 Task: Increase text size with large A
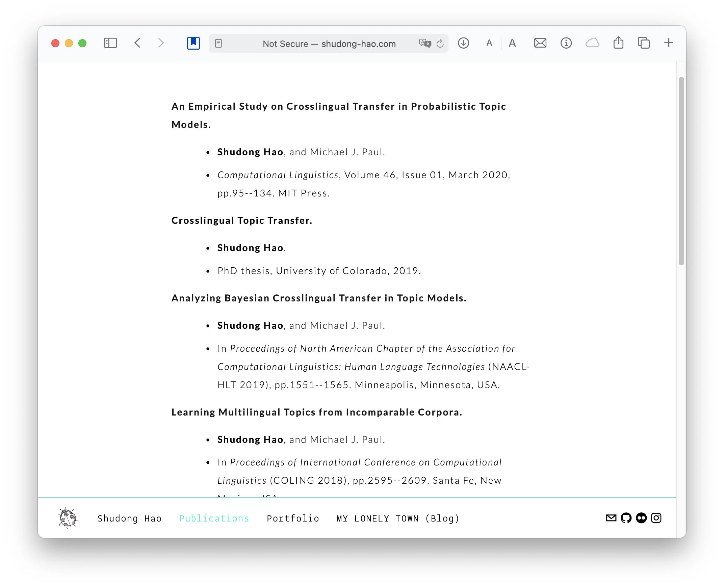pyautogui.click(x=512, y=43)
